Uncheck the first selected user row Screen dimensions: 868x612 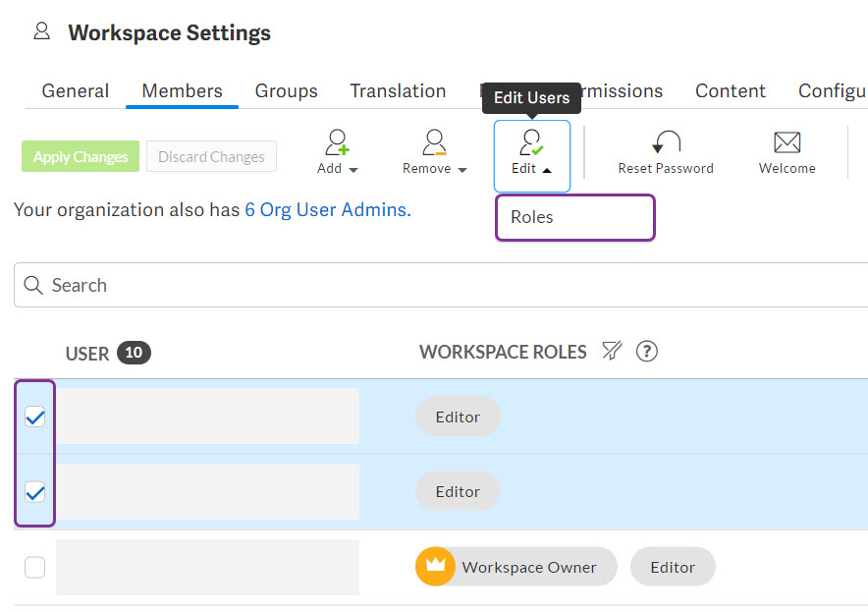[34, 417]
